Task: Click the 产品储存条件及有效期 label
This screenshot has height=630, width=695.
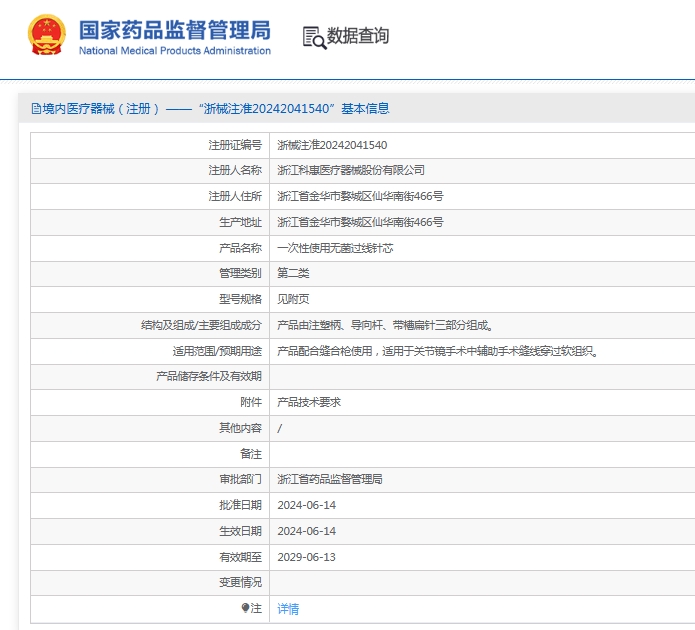Action: 209,376
